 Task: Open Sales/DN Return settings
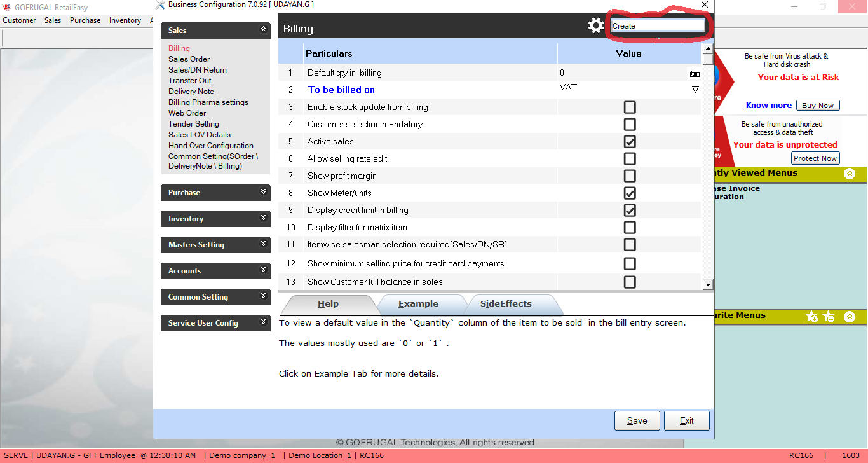pos(198,70)
